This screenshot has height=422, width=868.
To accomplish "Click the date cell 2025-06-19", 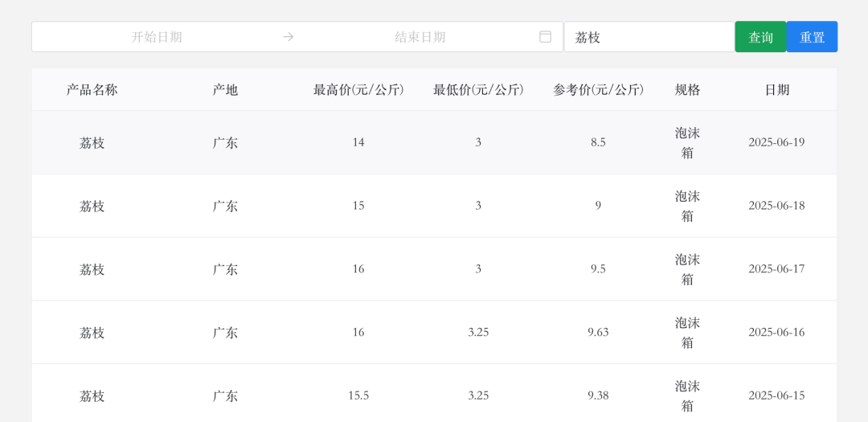I will tap(776, 142).
